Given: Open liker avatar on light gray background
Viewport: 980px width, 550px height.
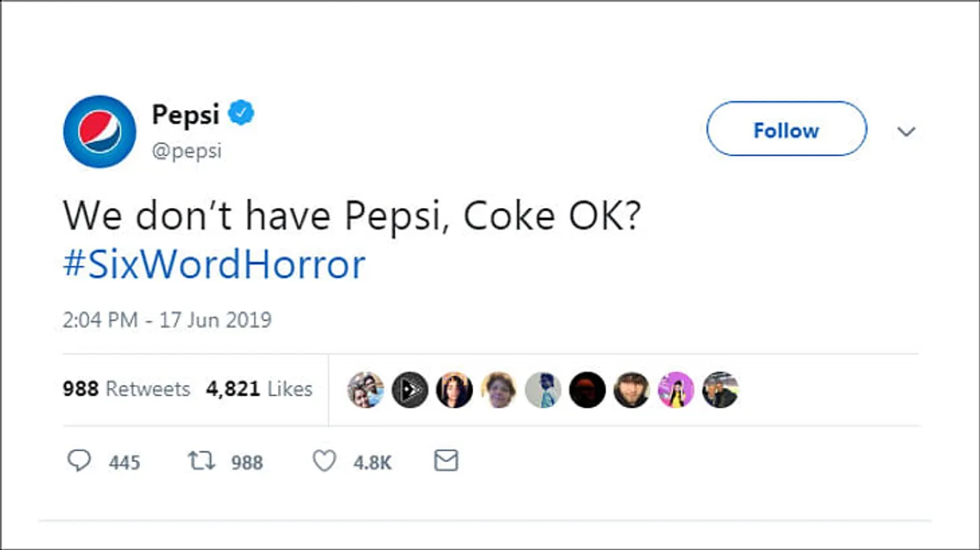Looking at the screenshot, I should click(x=543, y=390).
